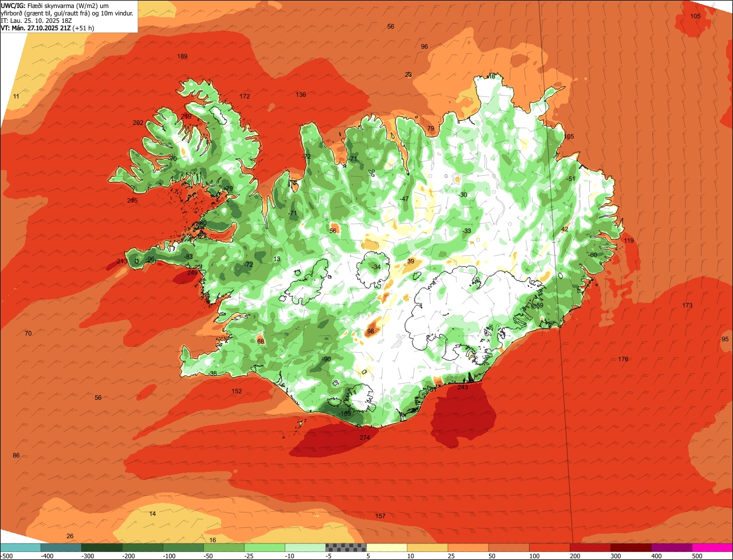This screenshot has height=560, width=733.
Task: Click the value 38 near the Reykjanes peninsula
Action: pos(213,373)
